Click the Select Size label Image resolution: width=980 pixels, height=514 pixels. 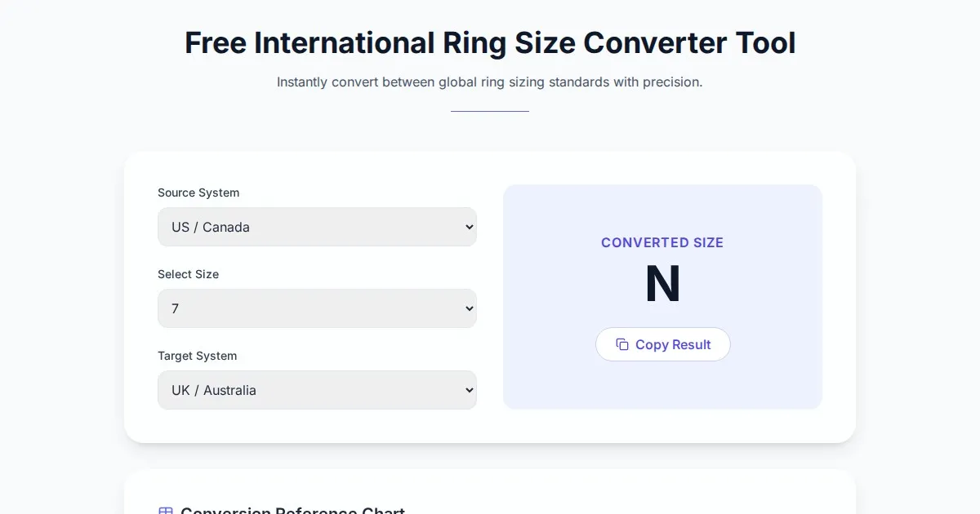tap(188, 274)
